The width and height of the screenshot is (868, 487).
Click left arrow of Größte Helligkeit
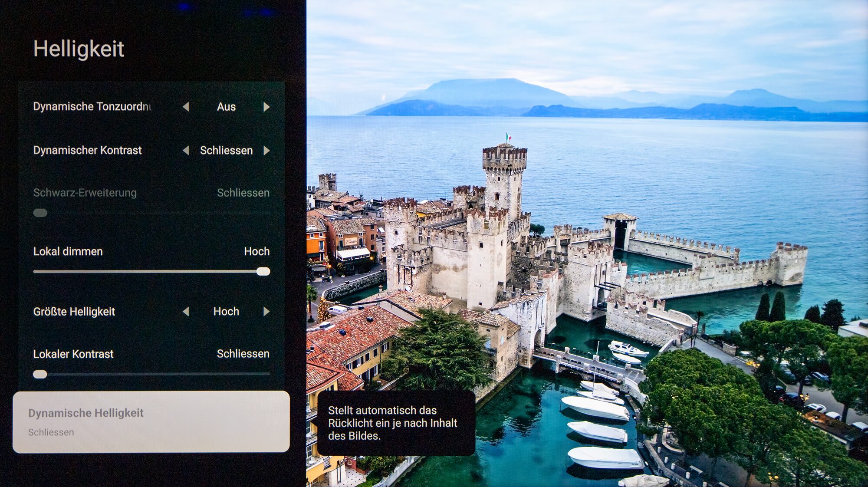(x=186, y=312)
